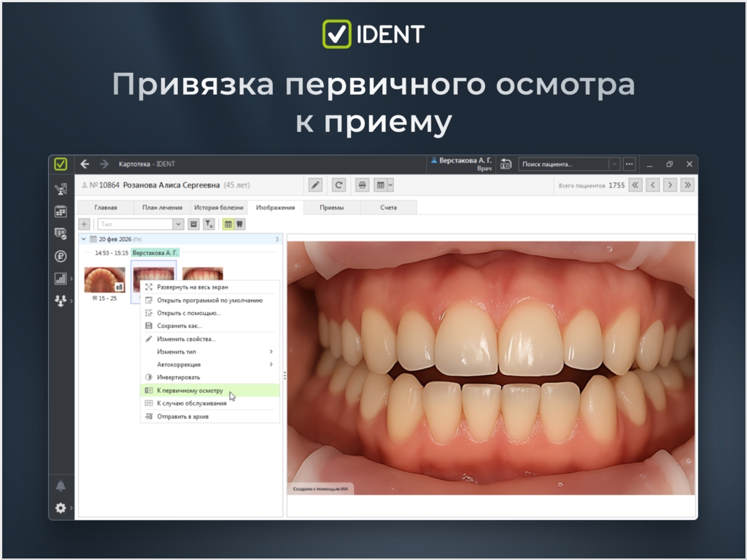Click the notifications bell icon
Image resolution: width=747 pixels, height=560 pixels.
tap(61, 486)
